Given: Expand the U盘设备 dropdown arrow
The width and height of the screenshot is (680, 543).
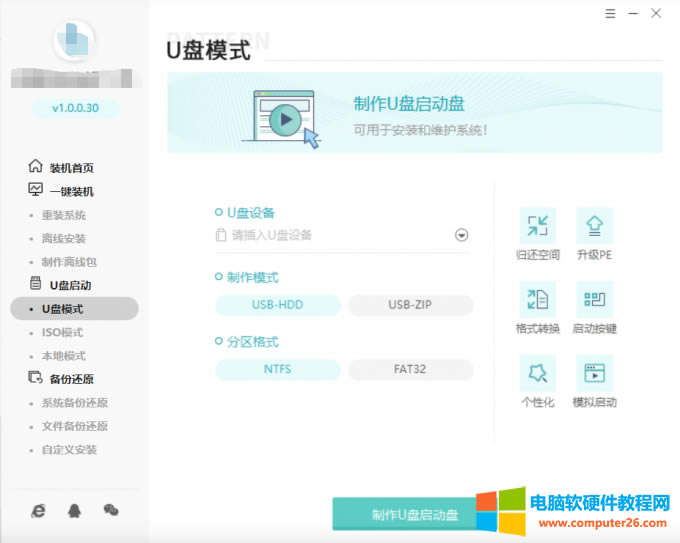Looking at the screenshot, I should click(x=461, y=235).
